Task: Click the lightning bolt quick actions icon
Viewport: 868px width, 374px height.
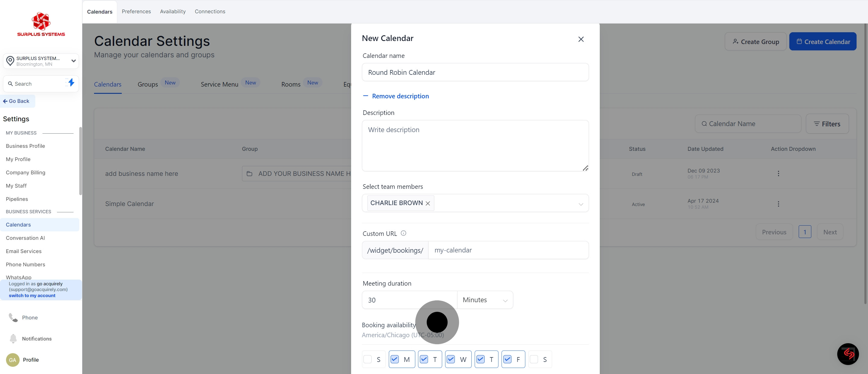Action: pyautogui.click(x=71, y=83)
